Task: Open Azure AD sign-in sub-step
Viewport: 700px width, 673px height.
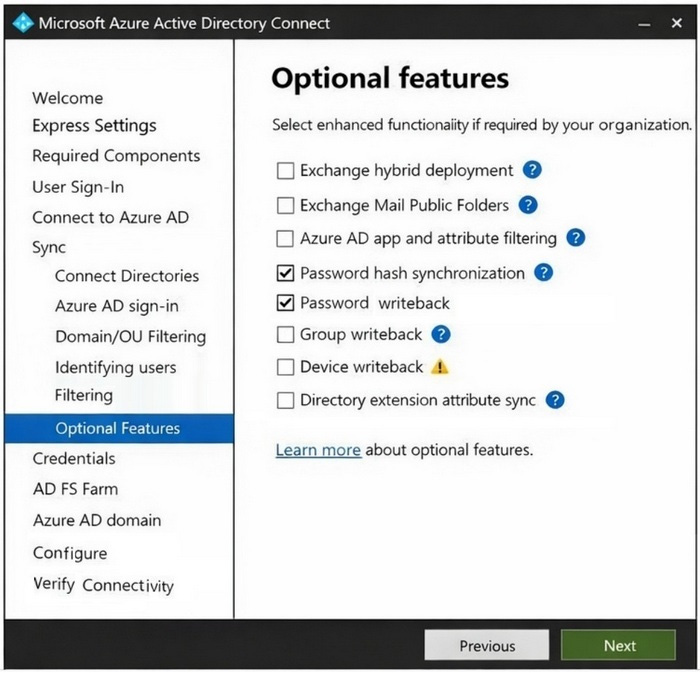Action: pos(117,307)
